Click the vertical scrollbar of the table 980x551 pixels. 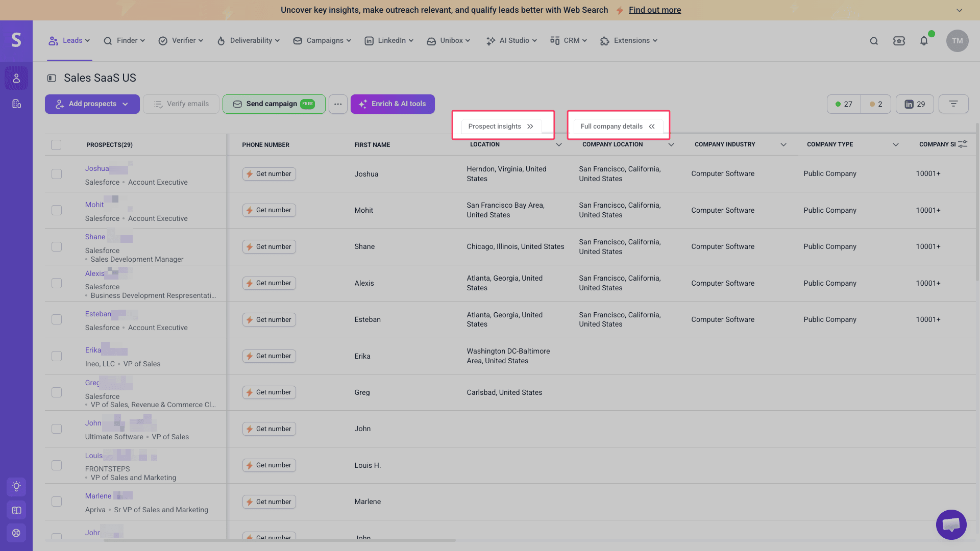[977, 202]
